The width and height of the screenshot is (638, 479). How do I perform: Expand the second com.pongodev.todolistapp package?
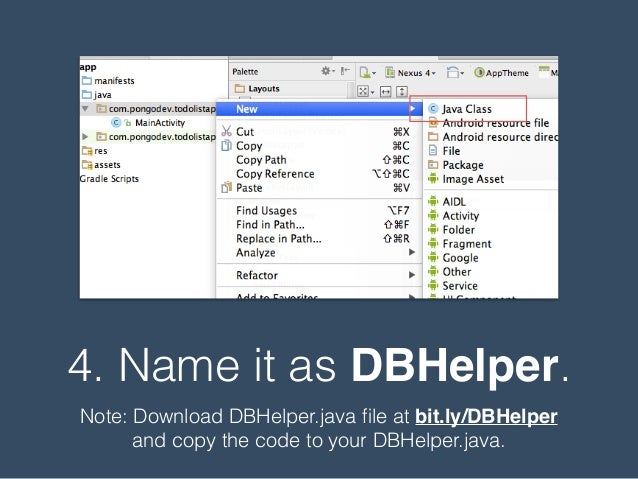tap(85, 136)
